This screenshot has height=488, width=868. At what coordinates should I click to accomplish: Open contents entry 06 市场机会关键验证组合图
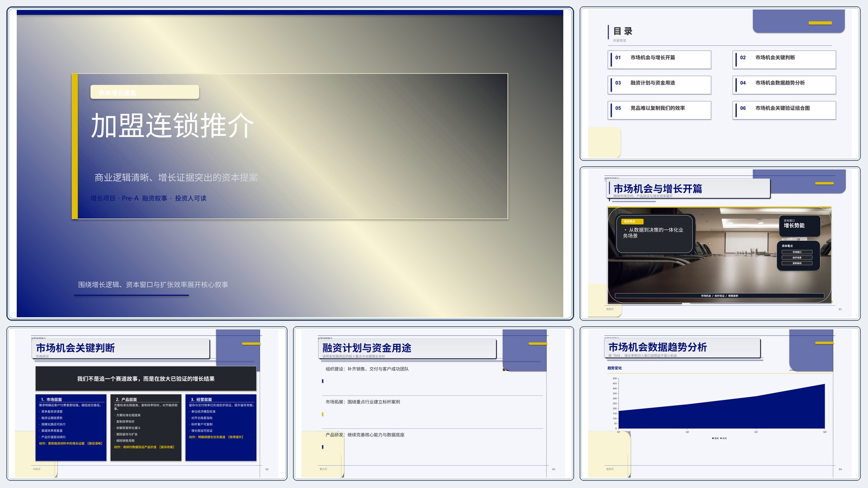click(784, 110)
